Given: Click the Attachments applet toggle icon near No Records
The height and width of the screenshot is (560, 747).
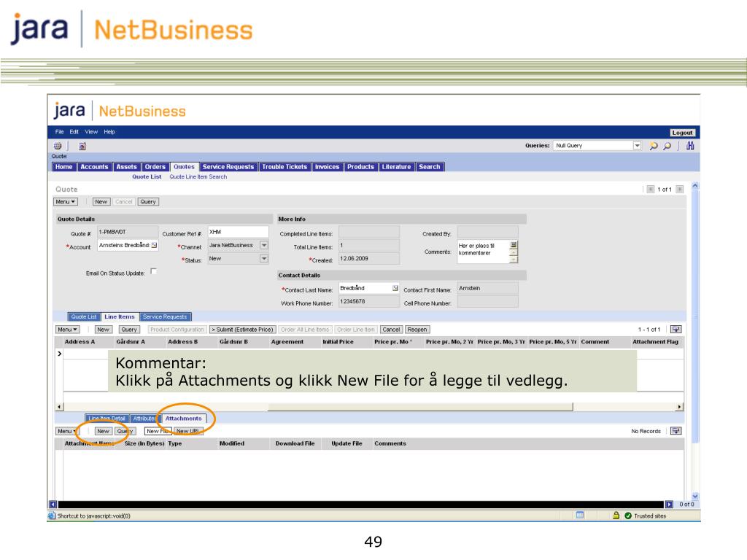Looking at the screenshot, I should click(x=676, y=431).
